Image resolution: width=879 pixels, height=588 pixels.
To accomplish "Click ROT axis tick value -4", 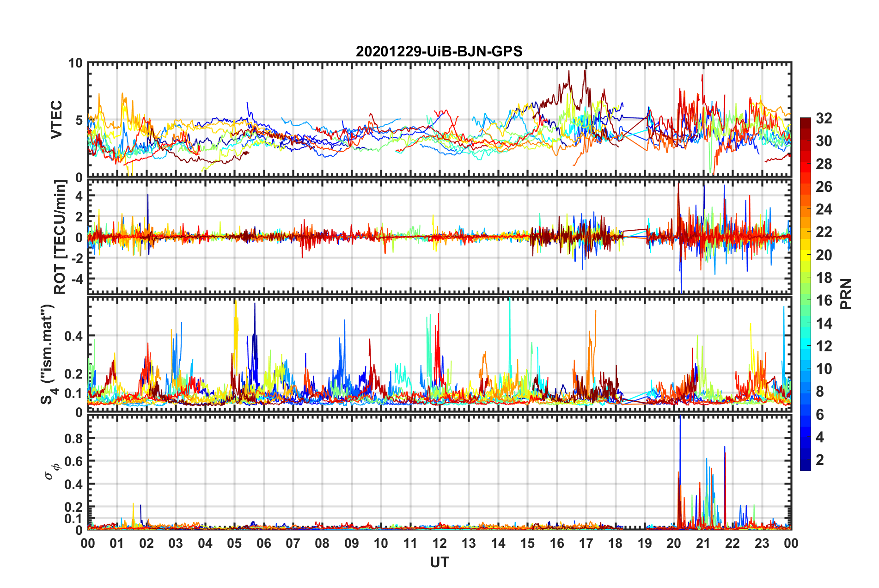I will [x=77, y=279].
